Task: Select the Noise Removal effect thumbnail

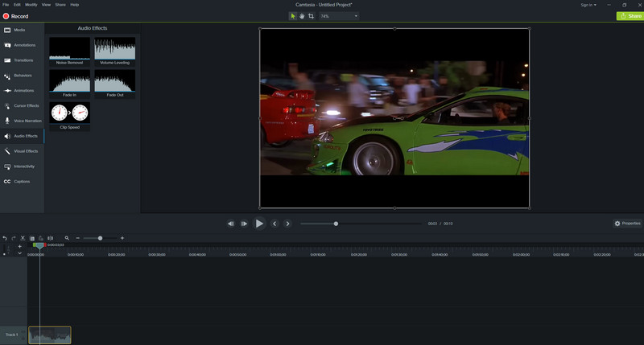Action: point(69,51)
